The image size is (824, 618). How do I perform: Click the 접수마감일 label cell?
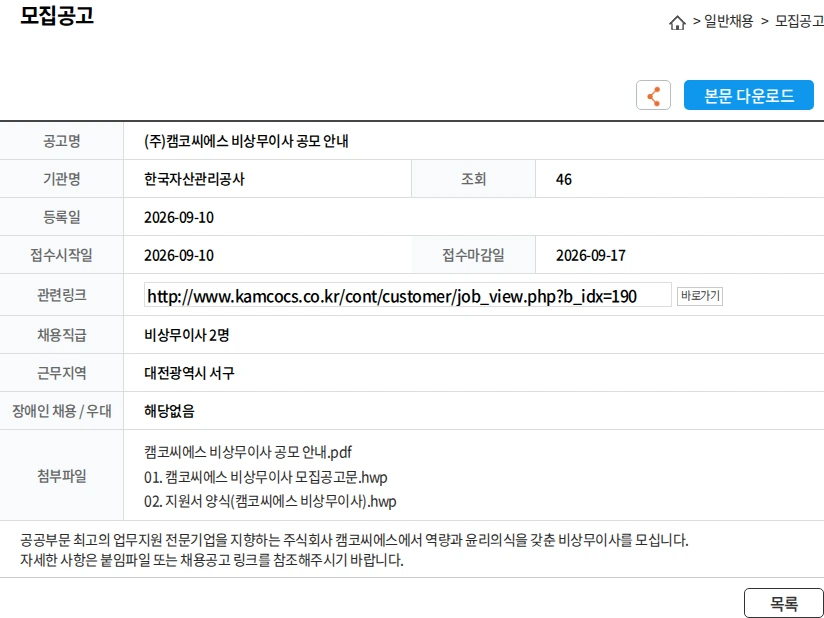pyautogui.click(x=473, y=255)
